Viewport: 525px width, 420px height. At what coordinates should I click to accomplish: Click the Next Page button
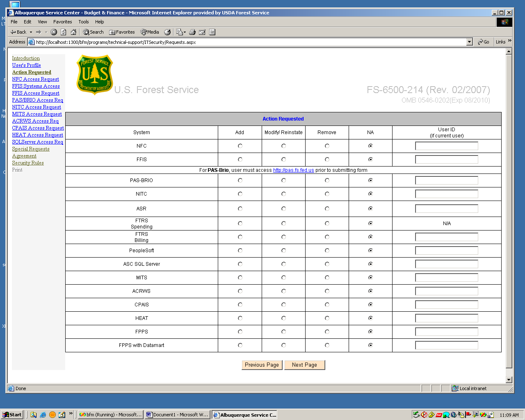point(304,365)
